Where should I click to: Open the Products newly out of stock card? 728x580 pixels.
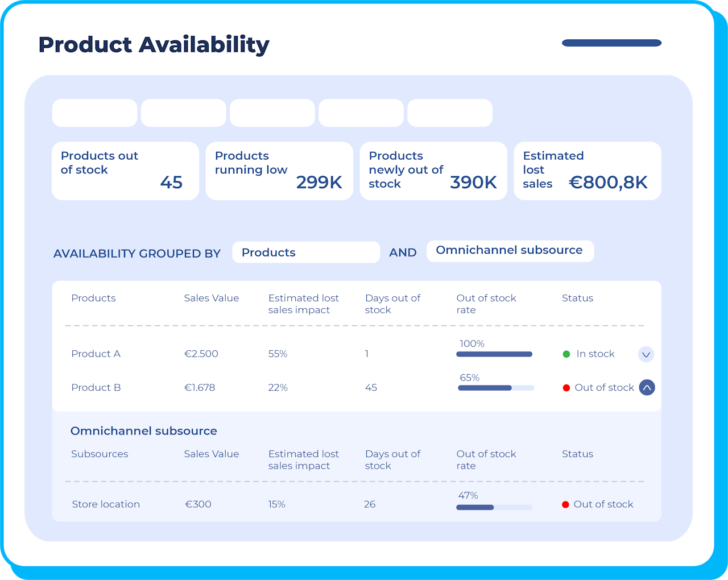(x=433, y=171)
